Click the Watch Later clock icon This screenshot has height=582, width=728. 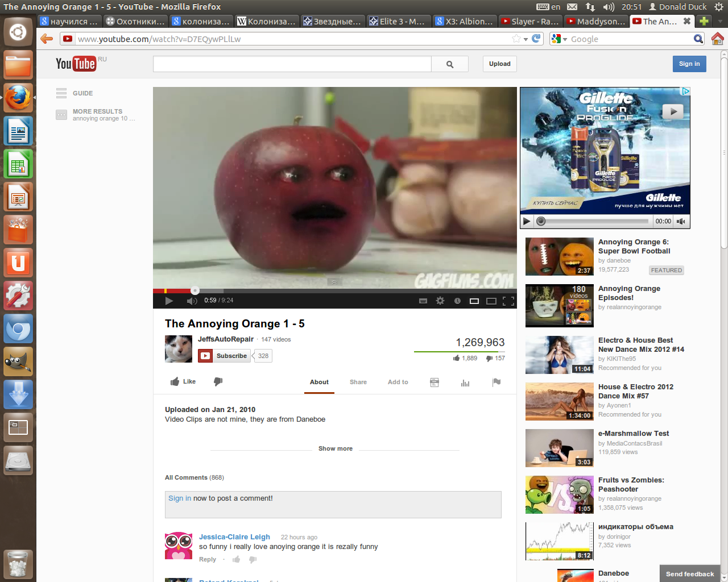(457, 301)
